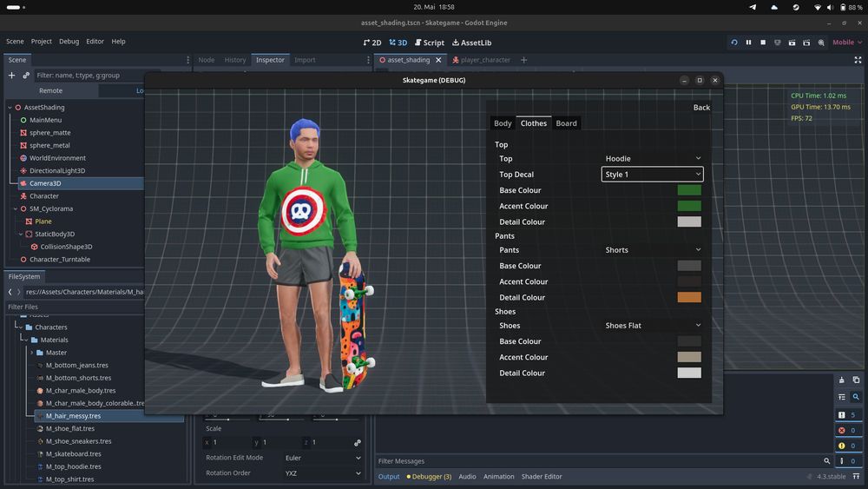Image resolution: width=868 pixels, height=489 pixels.
Task: Reload the running project in the toolbar
Action: pyautogui.click(x=734, y=42)
